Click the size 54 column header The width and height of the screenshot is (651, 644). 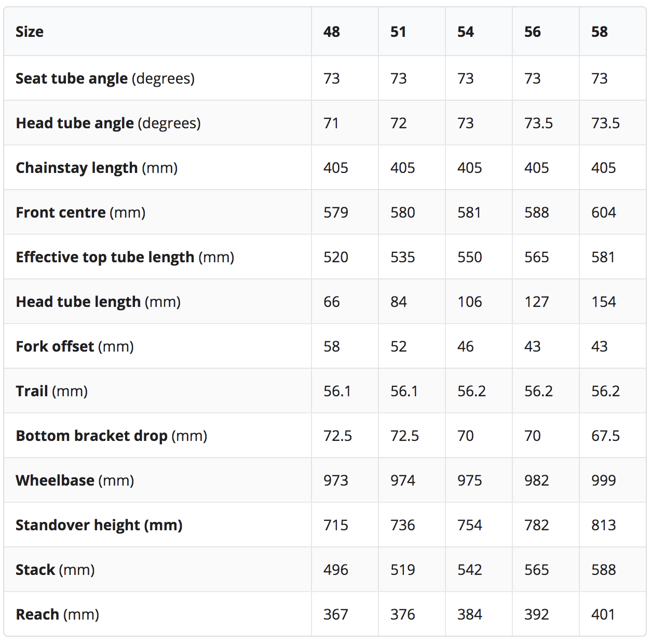466,32
